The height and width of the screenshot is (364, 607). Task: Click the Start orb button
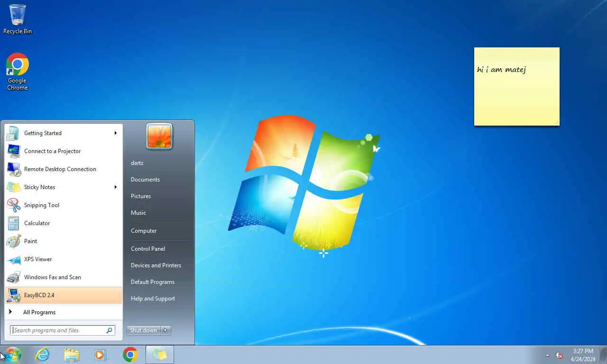tap(12, 355)
